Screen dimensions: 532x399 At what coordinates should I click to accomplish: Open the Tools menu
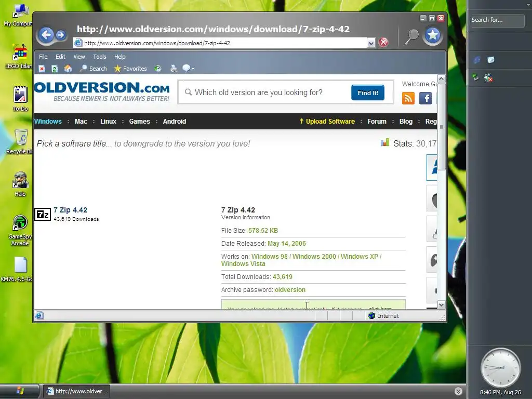[100, 57]
